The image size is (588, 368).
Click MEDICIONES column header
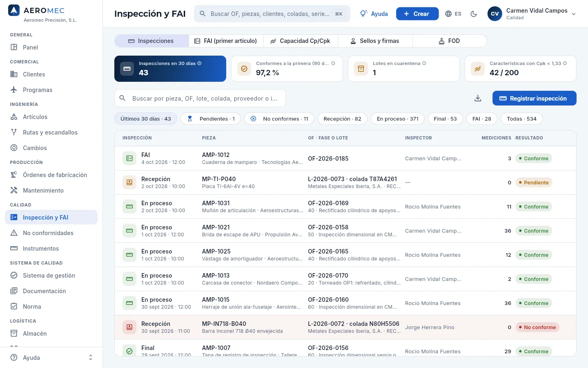pyautogui.click(x=496, y=138)
